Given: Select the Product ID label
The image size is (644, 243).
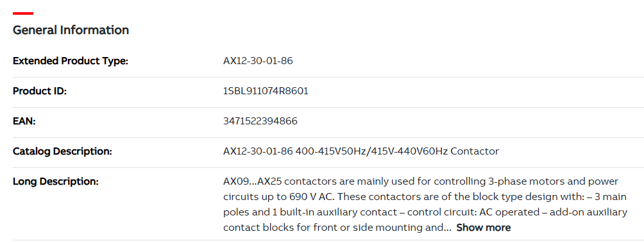Looking at the screenshot, I should point(39,91).
